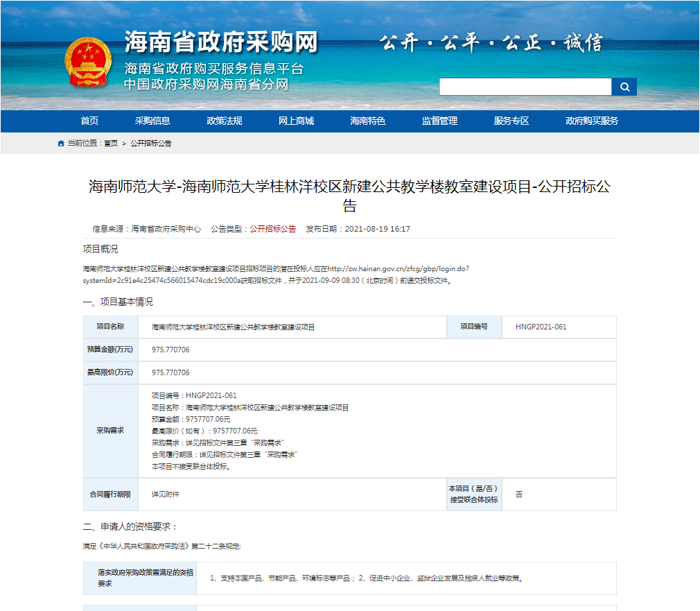Click the 合同履行期限 header cell
Image resolution: width=700 pixels, height=611 pixels.
(110, 494)
